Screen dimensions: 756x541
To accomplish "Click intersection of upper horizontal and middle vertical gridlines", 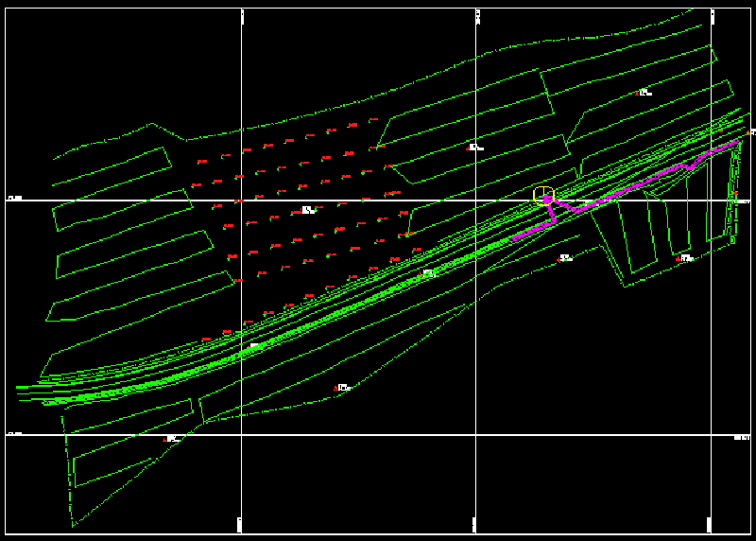I will click(x=475, y=201).
